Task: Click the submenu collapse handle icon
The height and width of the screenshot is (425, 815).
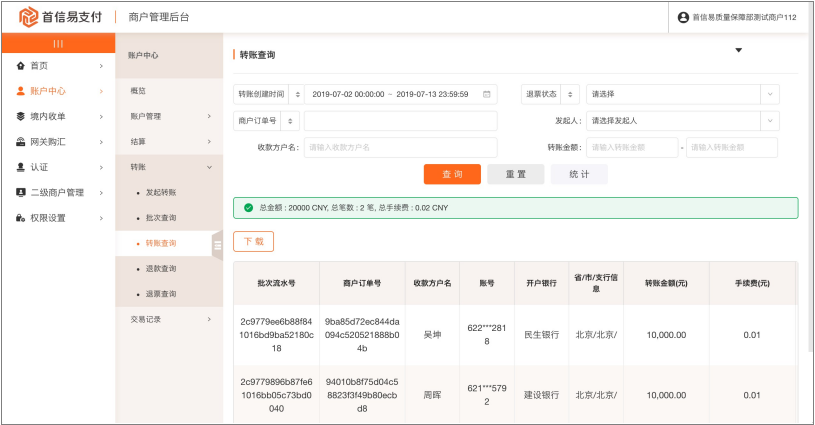Action: pos(218,245)
